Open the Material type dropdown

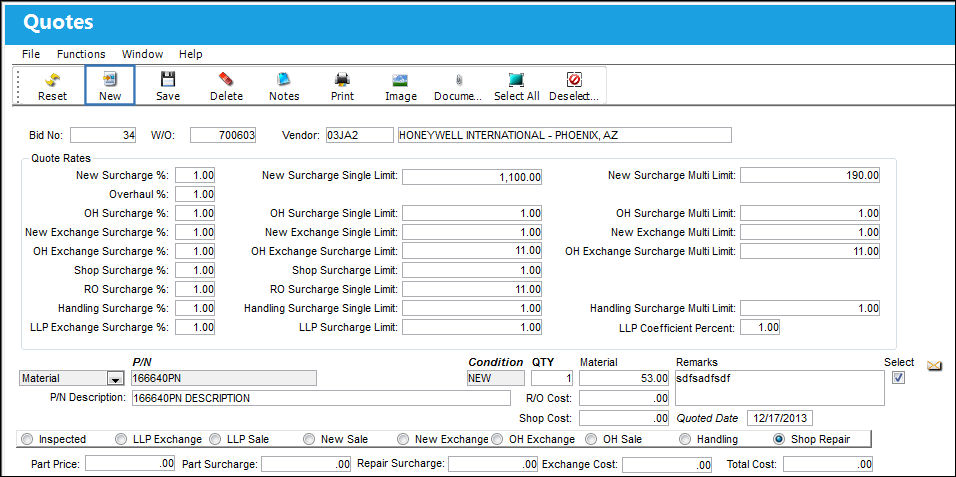point(115,379)
